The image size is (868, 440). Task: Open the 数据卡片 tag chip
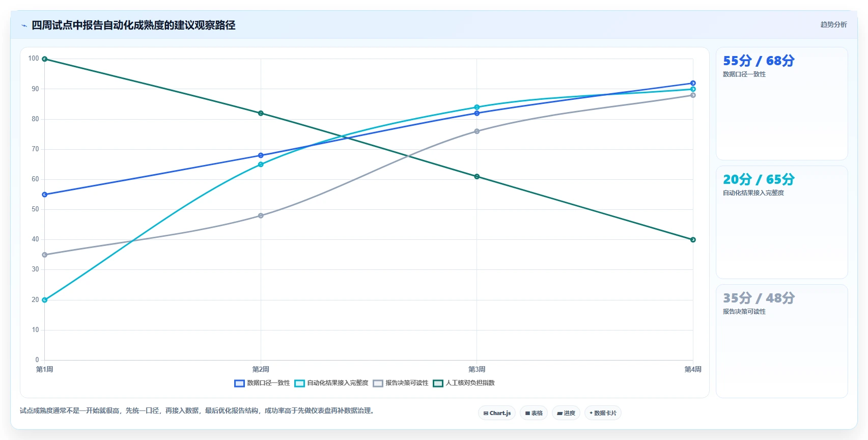tap(603, 413)
